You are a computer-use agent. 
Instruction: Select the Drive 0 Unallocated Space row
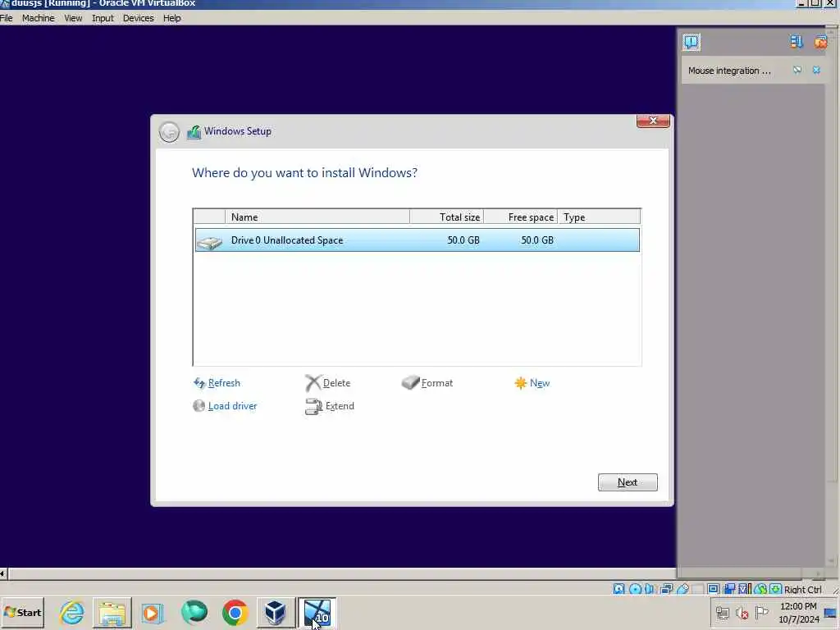[x=418, y=240]
